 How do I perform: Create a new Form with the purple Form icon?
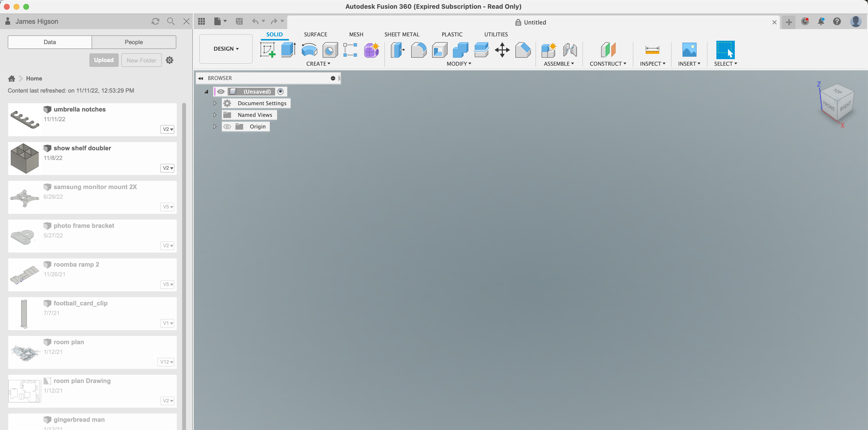pyautogui.click(x=371, y=50)
